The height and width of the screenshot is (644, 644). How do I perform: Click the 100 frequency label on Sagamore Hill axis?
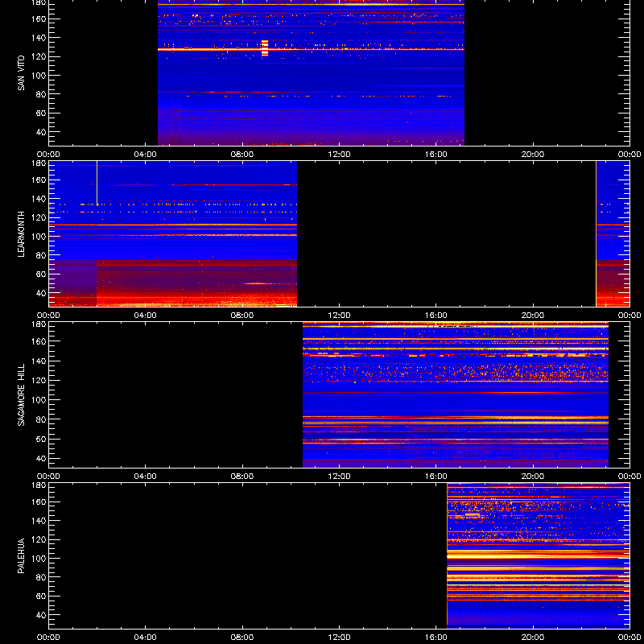[x=39, y=400]
